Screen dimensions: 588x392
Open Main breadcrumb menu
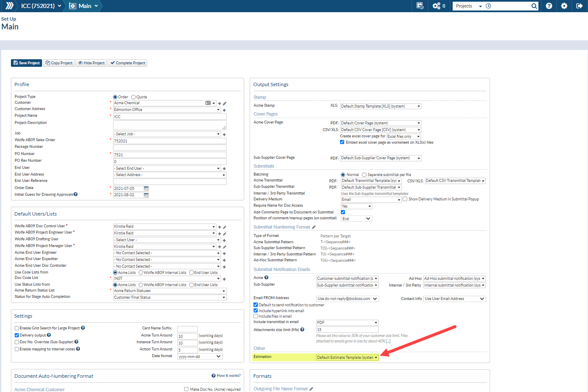(x=84, y=6)
